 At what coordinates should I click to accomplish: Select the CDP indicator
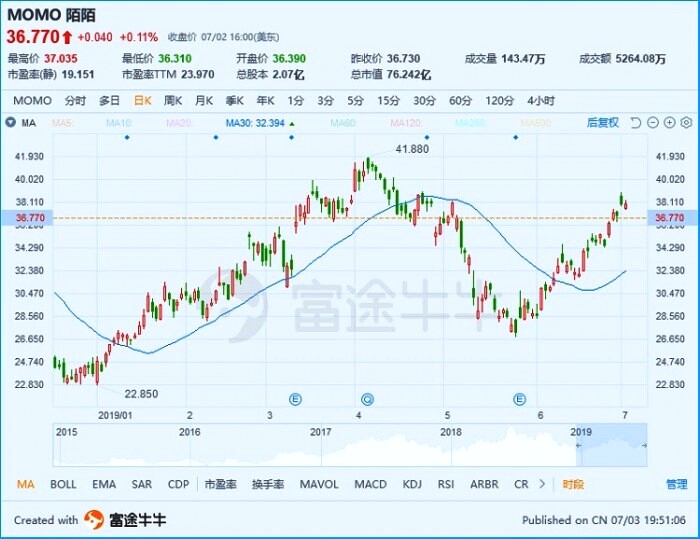(179, 484)
